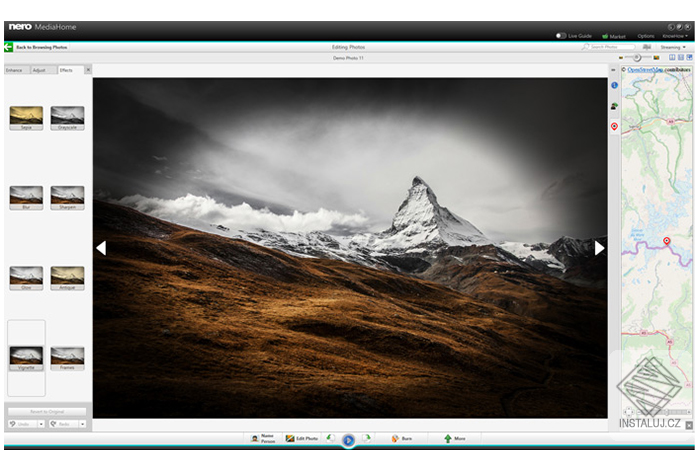The image size is (700, 450).
Task: Rotate the photo right
Action: (x=367, y=438)
